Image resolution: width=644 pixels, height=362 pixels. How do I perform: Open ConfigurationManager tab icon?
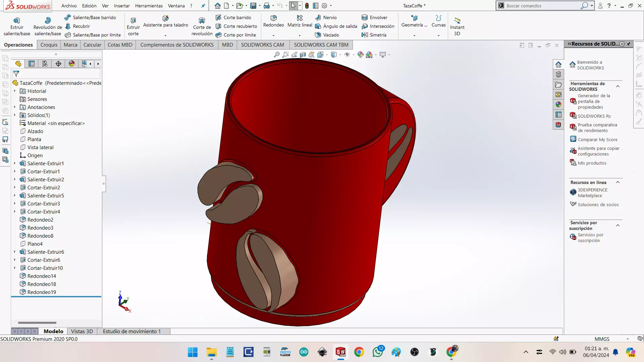(x=45, y=64)
